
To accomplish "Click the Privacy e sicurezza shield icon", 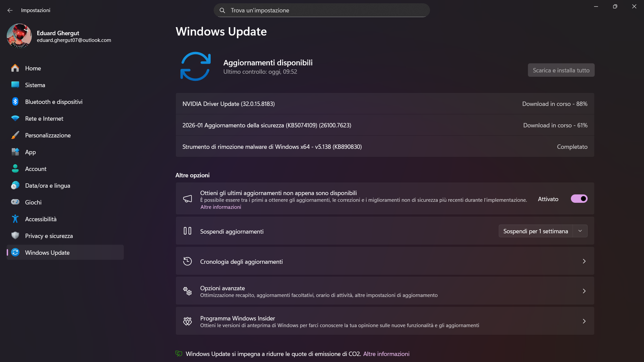I will coord(15,236).
